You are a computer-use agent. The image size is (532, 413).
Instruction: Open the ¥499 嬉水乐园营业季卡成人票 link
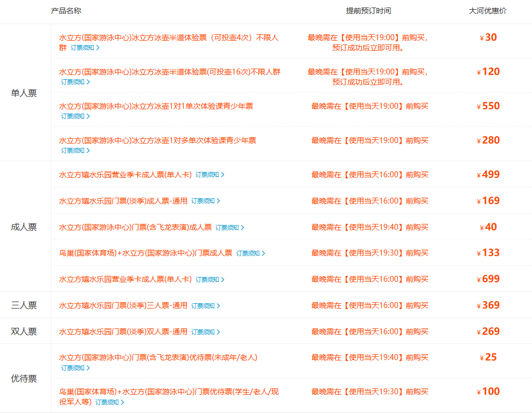pyautogui.click(x=125, y=175)
